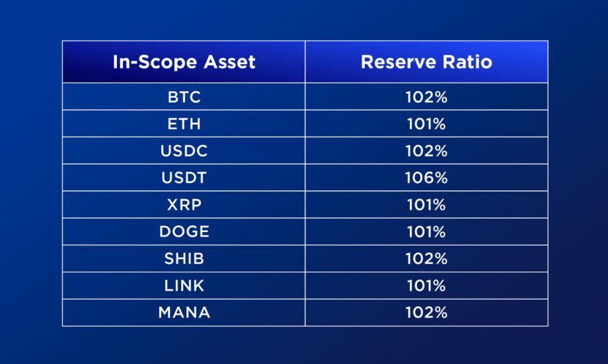
Task: Click ETH's 101% reserve ratio value
Action: (427, 124)
